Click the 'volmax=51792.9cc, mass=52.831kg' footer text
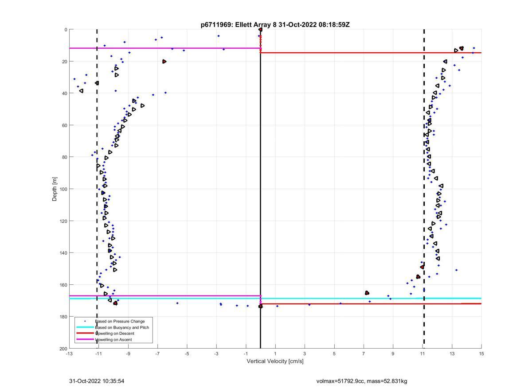 (362, 381)
